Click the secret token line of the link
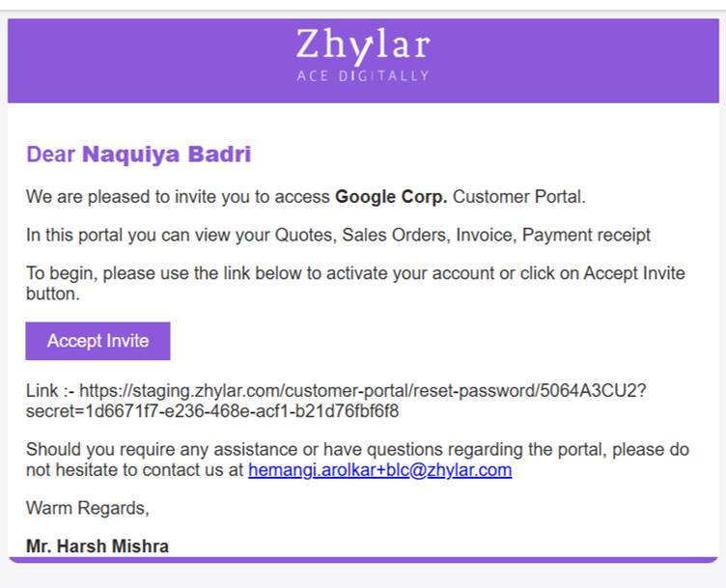Image resolution: width=726 pixels, height=588 pixels. 212,411
